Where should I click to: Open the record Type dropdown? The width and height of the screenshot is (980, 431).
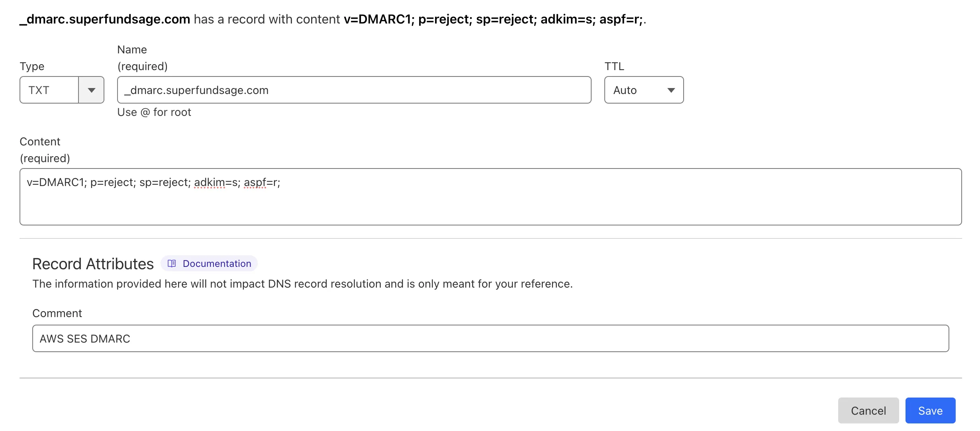[62, 90]
